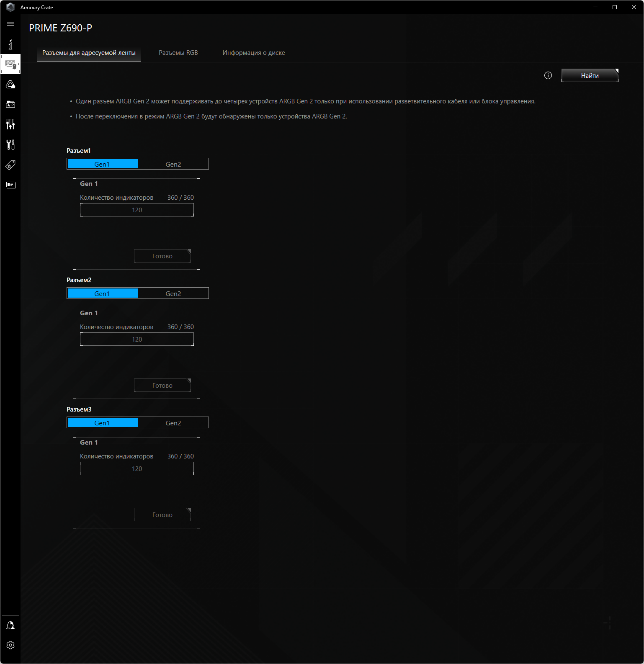Click the Armoury Crate title bar text
This screenshot has width=644, height=664.
tap(37, 8)
